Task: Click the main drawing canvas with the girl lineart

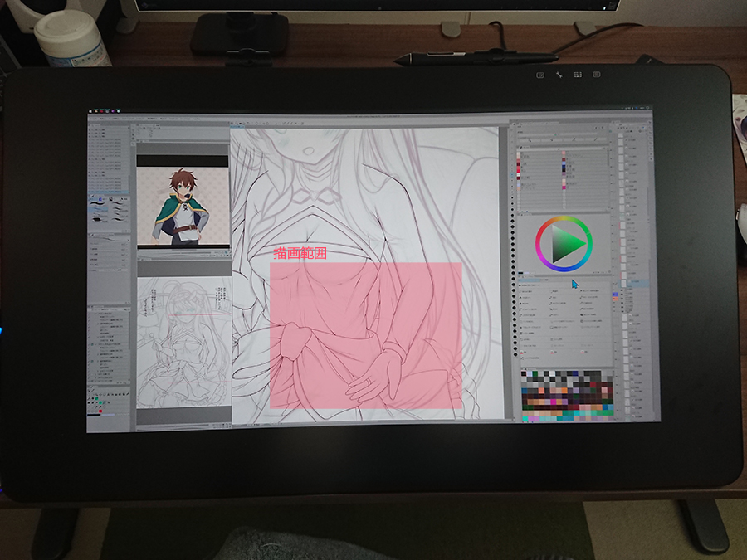Action: point(366,274)
